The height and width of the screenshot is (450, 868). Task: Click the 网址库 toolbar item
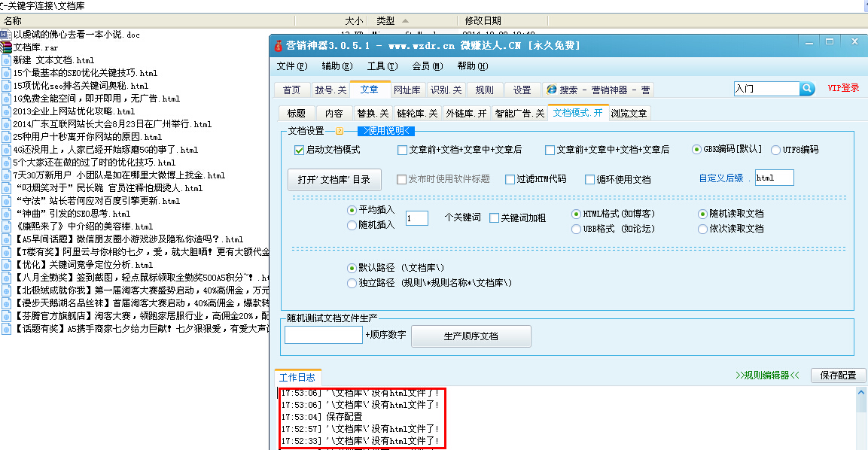(x=406, y=89)
